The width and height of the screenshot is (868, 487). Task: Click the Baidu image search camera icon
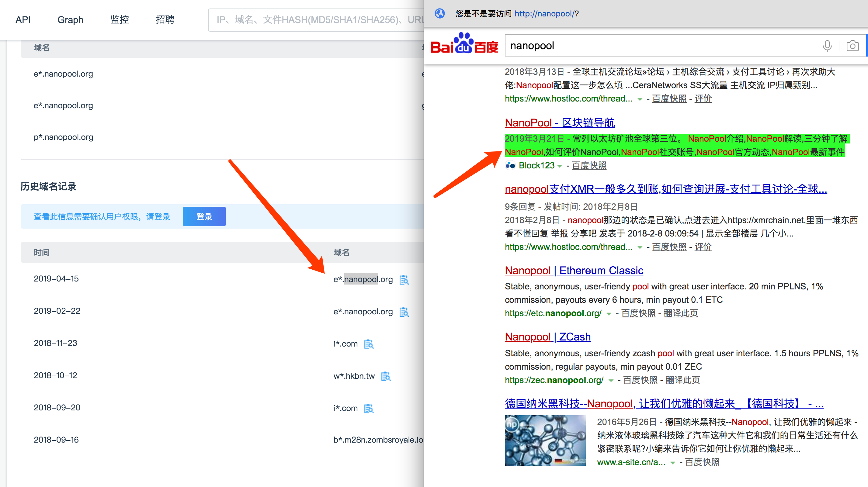(x=852, y=46)
